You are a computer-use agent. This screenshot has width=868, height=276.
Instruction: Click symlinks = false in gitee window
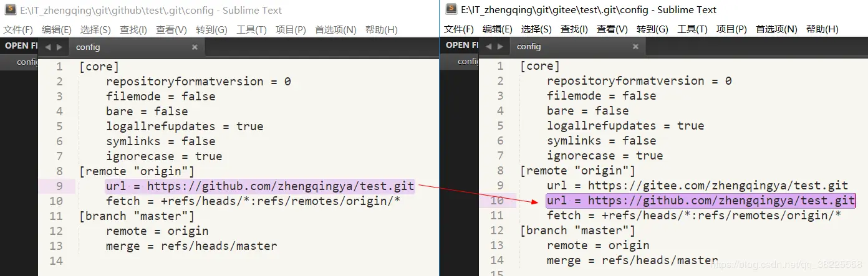(602, 141)
